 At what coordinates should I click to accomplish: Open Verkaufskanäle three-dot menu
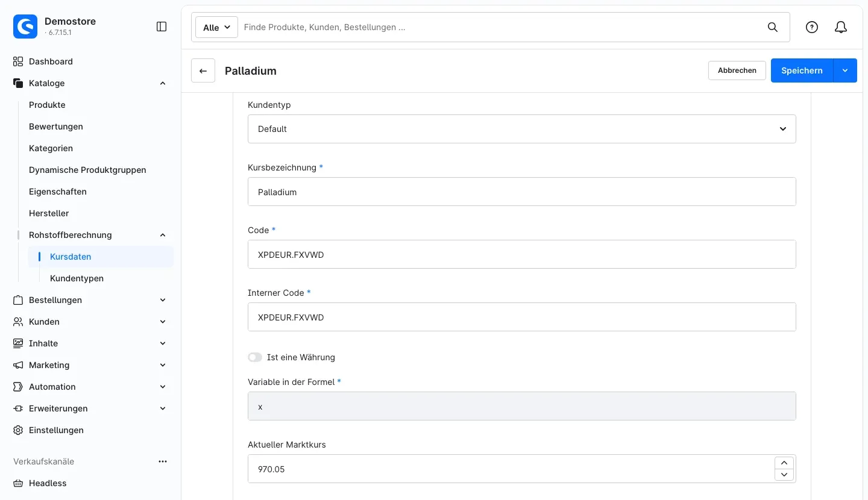[163, 461]
